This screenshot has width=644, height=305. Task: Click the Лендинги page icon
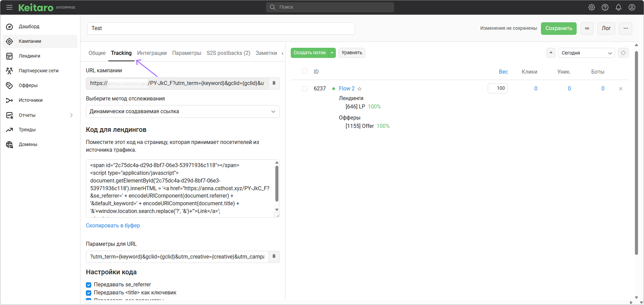click(9, 56)
